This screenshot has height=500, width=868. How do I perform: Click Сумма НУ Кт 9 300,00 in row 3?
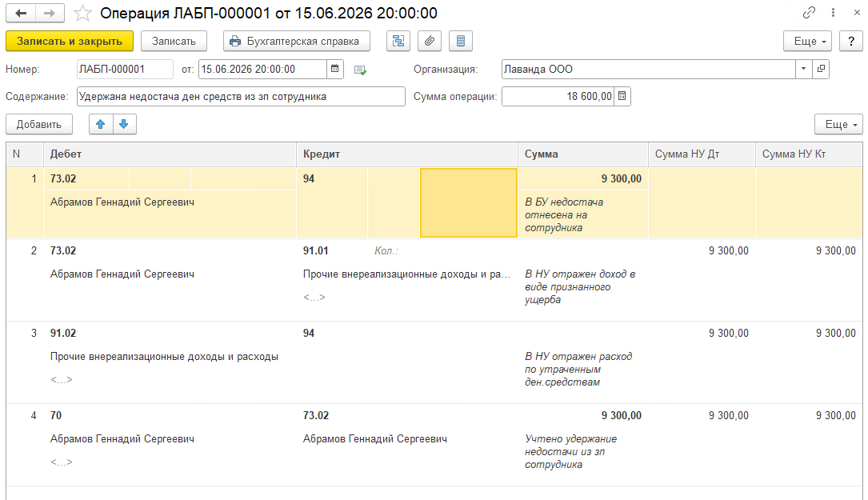835,334
